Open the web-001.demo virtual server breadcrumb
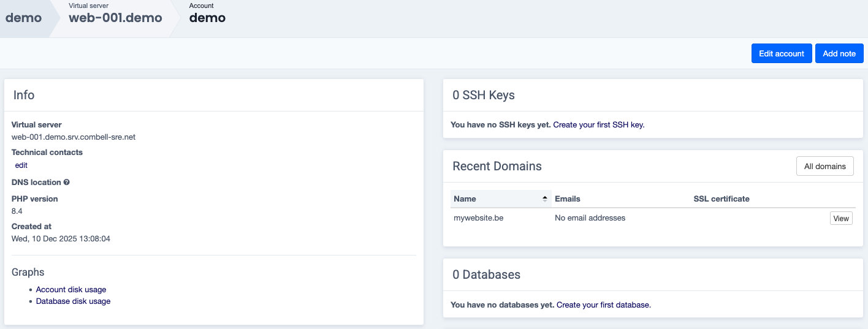 (115, 18)
